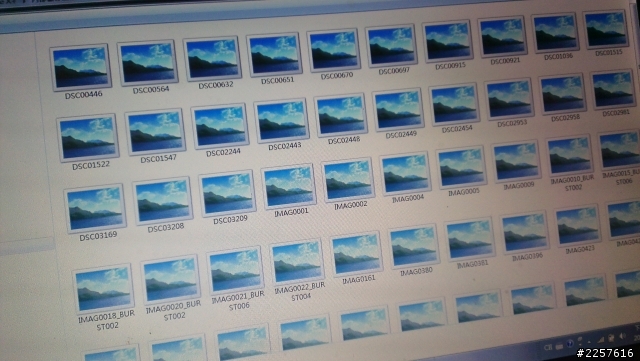Open the CH language indicator in taskbar

click(548, 348)
